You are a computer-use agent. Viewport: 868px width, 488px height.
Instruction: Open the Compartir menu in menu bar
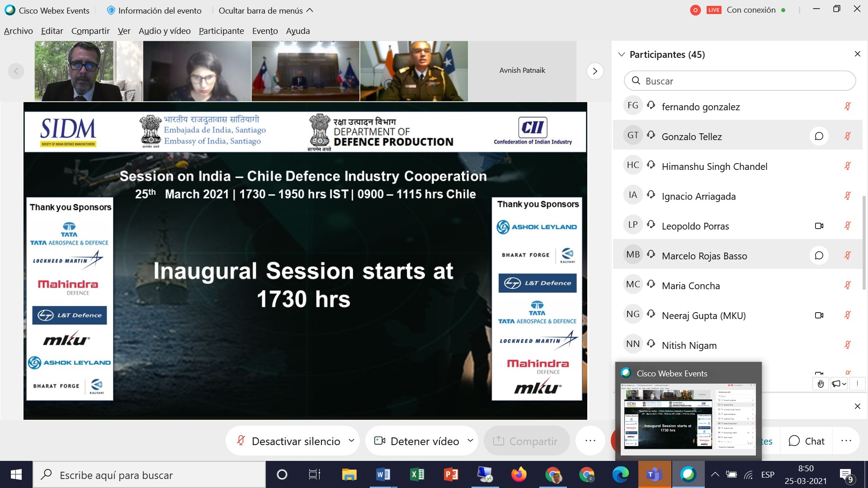click(90, 31)
